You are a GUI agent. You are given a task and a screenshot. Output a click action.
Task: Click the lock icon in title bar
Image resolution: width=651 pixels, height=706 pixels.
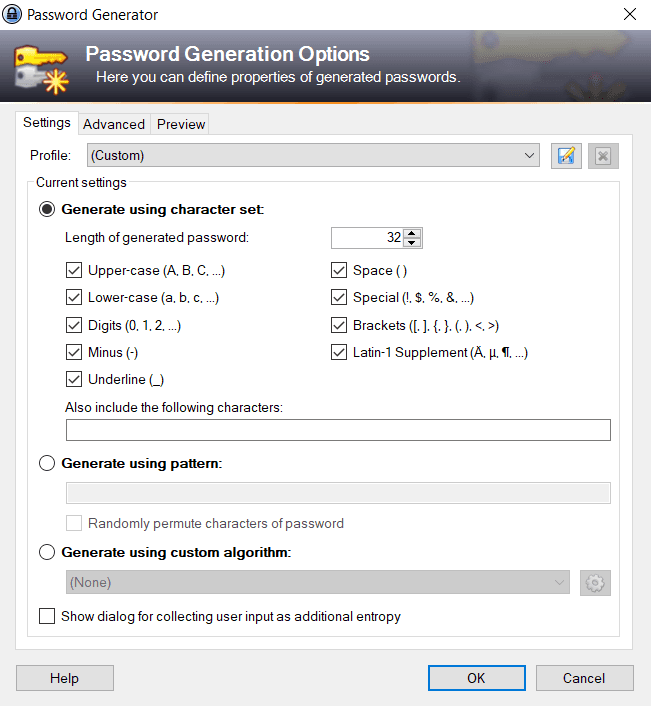[x=13, y=15]
